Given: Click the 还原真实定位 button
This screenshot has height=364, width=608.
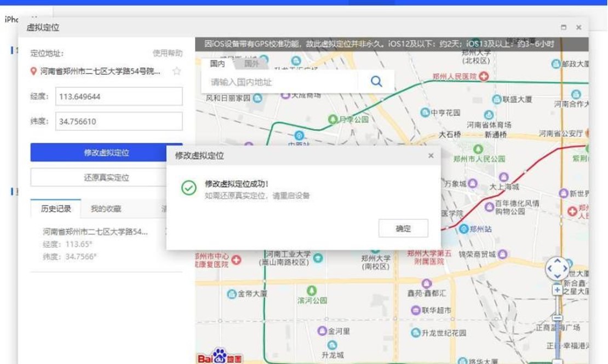Looking at the screenshot, I should [106, 177].
